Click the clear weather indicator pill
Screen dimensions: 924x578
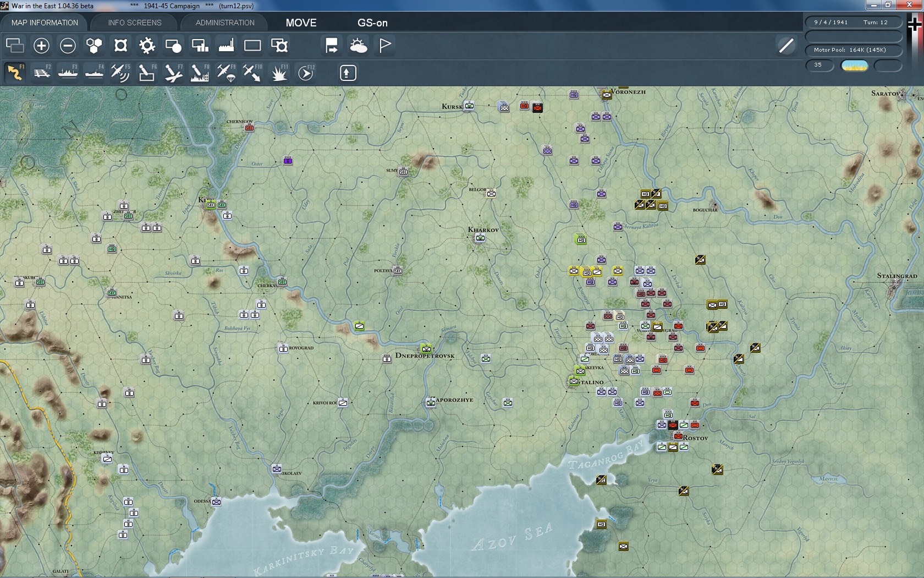pyautogui.click(x=854, y=66)
